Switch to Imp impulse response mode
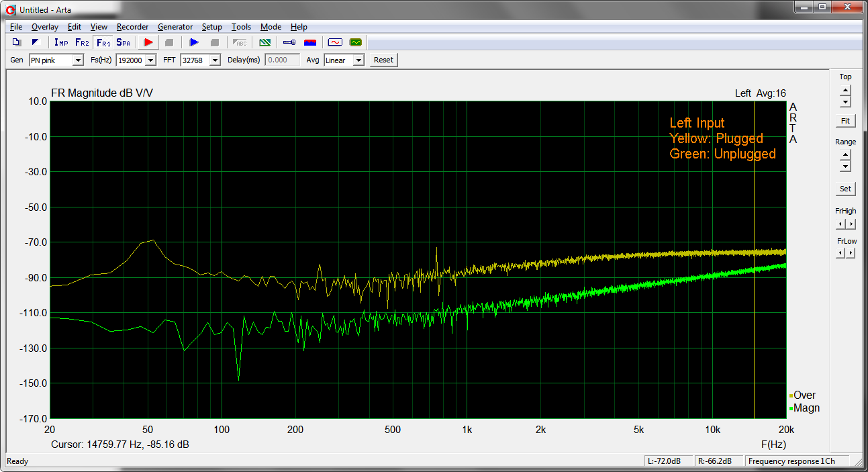This screenshot has height=472, width=868. coord(61,42)
